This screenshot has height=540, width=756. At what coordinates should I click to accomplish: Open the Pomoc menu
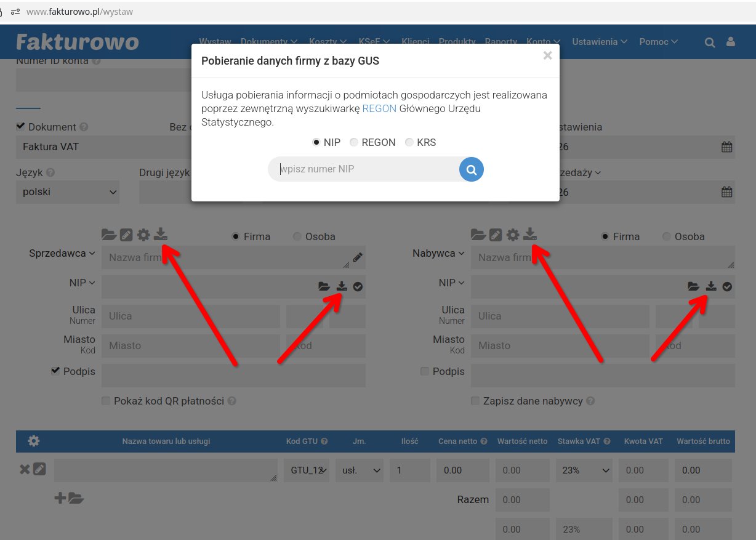pos(659,42)
